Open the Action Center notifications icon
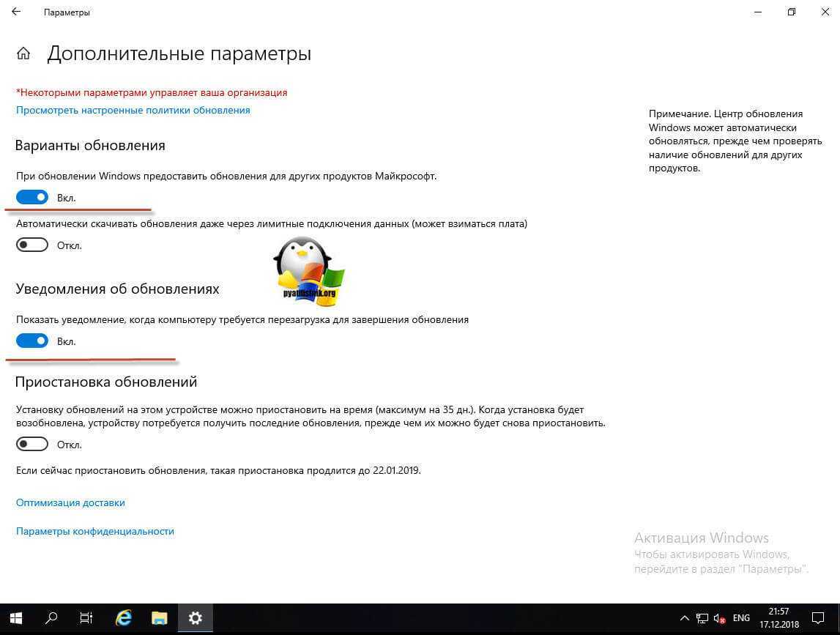The height and width of the screenshot is (635, 840). click(818, 618)
